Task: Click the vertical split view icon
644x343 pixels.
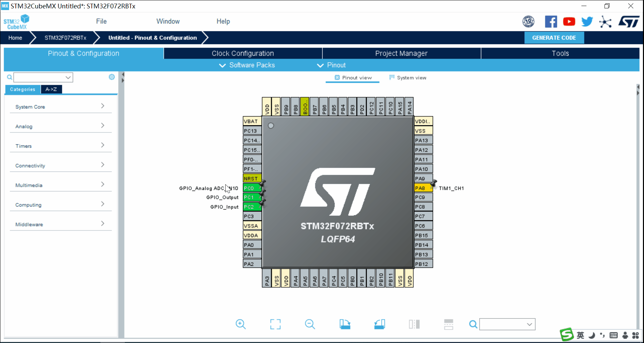Action: point(414,324)
